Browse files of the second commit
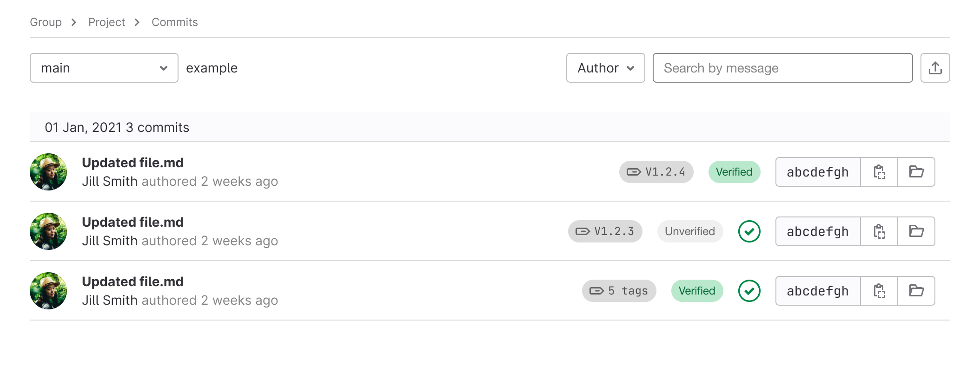980x380 pixels. pyautogui.click(x=916, y=231)
